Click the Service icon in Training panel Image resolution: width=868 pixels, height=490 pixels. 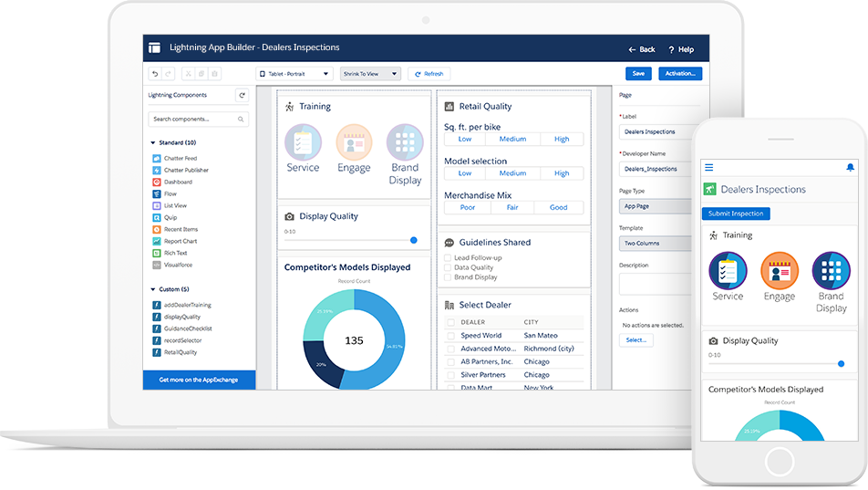[x=303, y=143]
